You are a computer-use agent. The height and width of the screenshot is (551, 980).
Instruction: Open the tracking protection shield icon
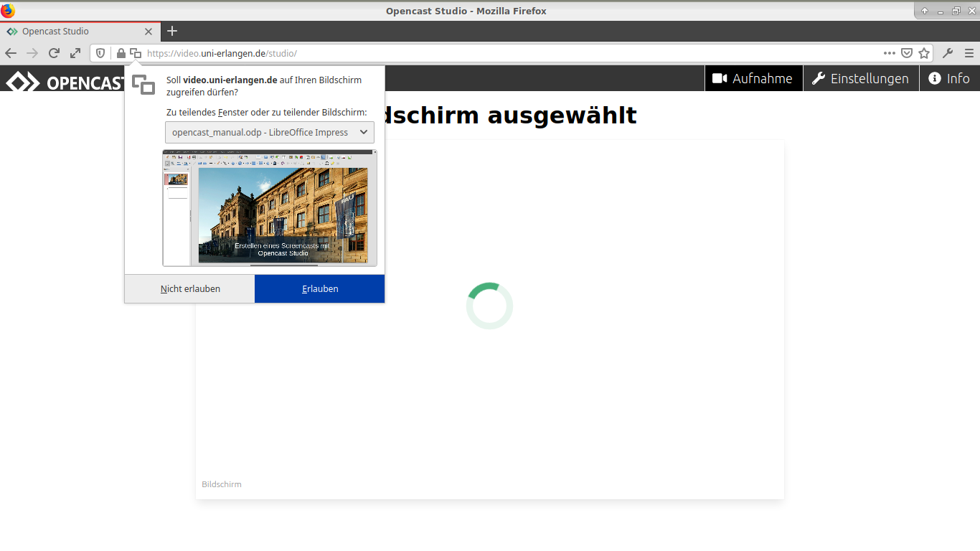(x=101, y=53)
